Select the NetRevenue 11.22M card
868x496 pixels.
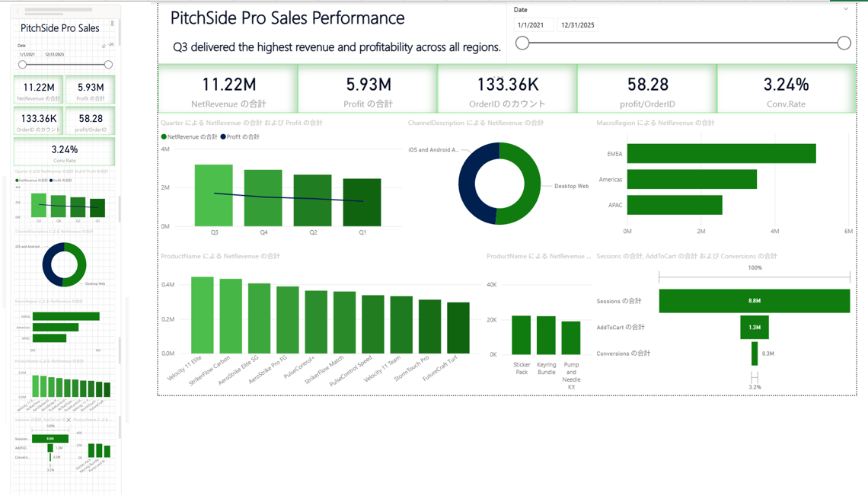(228, 88)
